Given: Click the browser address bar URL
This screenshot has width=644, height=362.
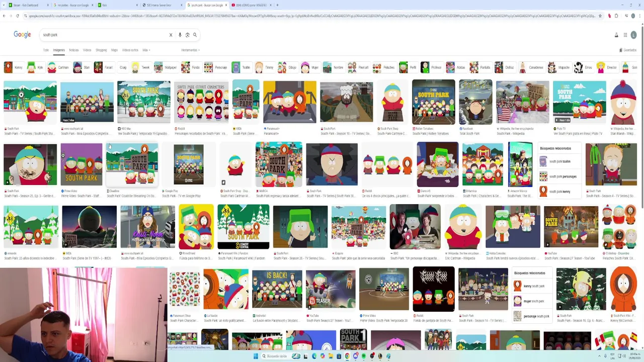Looking at the screenshot, I should pos(311,16).
